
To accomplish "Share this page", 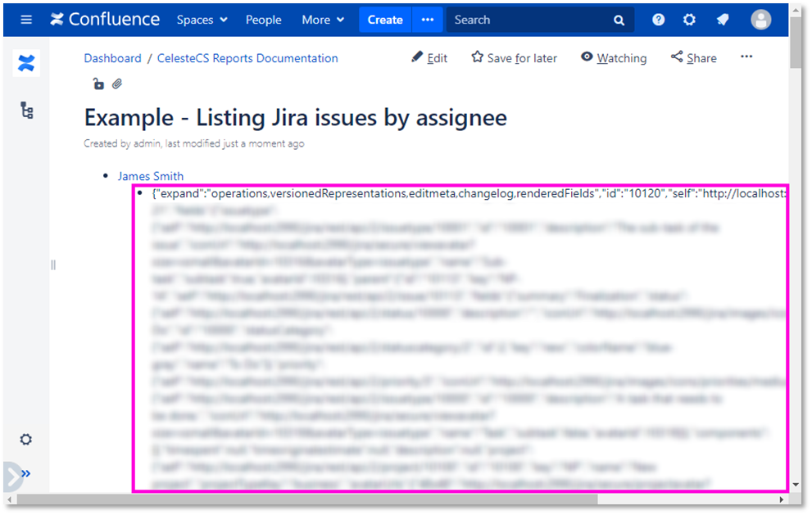I will click(694, 58).
